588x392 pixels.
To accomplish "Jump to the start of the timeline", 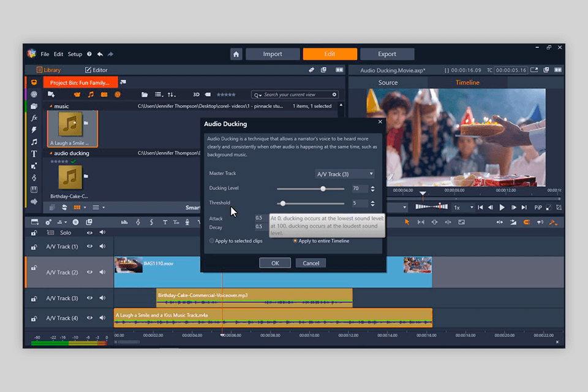I will [x=480, y=208].
